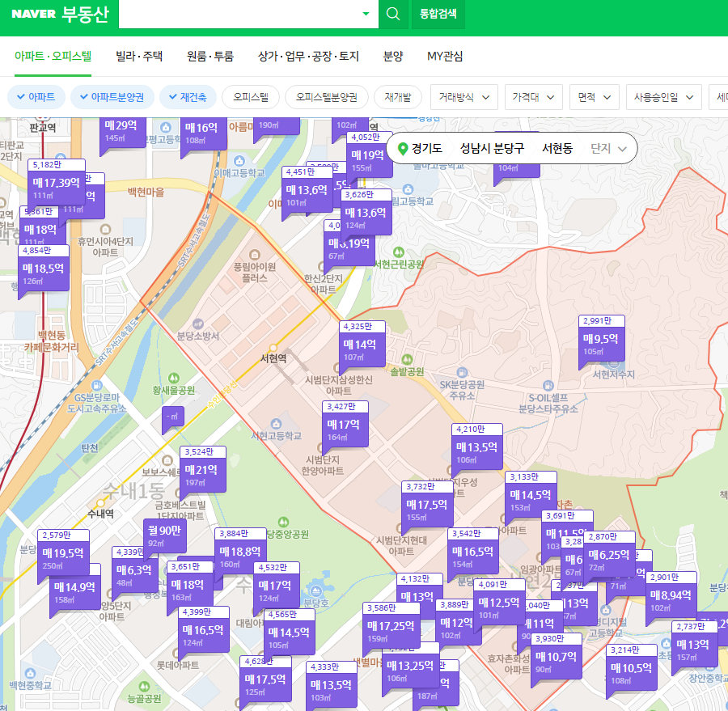Switch to 아파트·오피스텔 tab
728x711 pixels.
[x=53, y=56]
